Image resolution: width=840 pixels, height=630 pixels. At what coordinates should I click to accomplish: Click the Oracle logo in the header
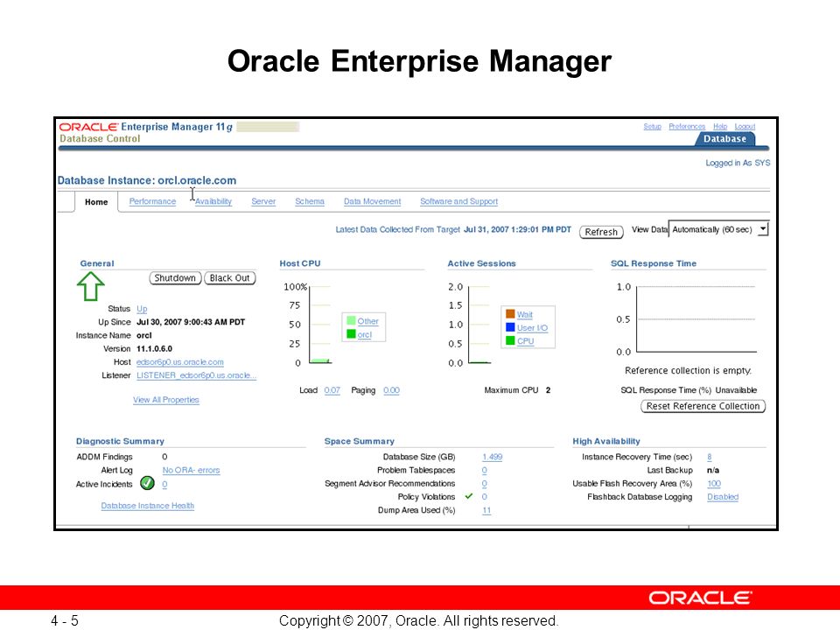click(88, 127)
